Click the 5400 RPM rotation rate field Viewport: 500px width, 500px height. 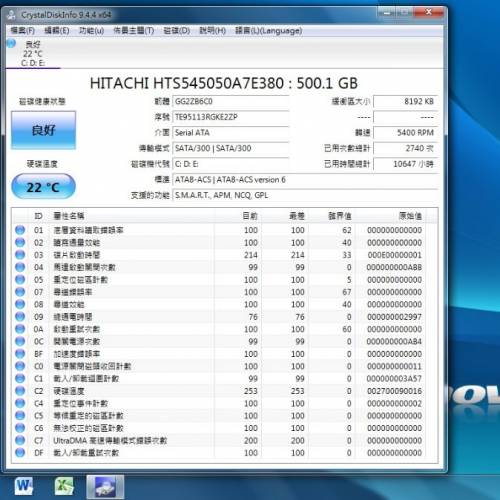(x=406, y=133)
